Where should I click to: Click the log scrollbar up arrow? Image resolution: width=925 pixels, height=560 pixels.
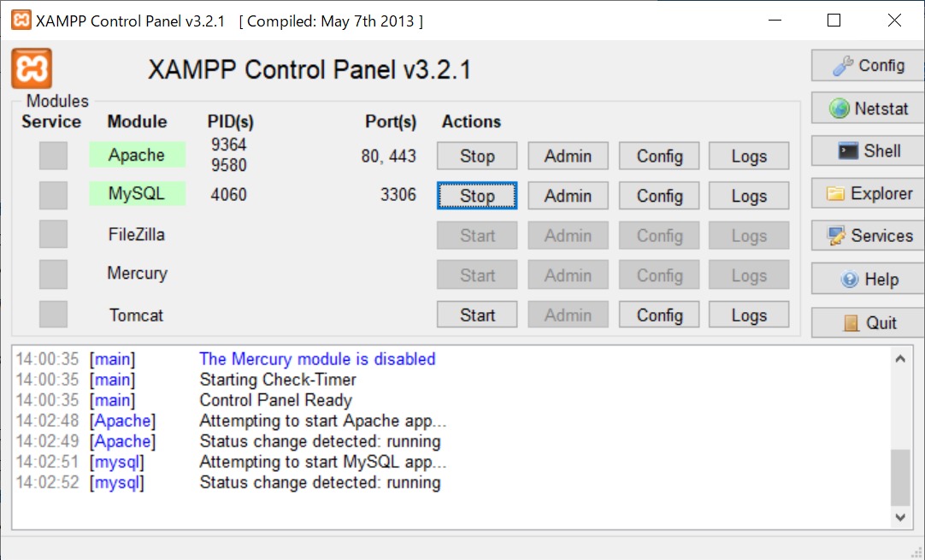point(900,358)
